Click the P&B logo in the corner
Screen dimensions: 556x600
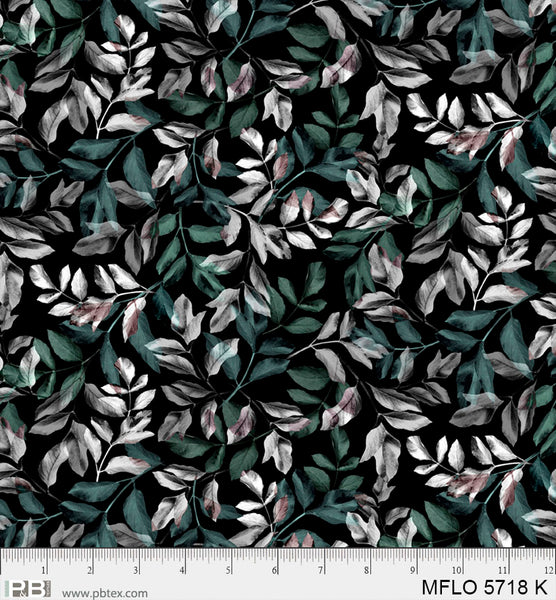tap(28, 589)
